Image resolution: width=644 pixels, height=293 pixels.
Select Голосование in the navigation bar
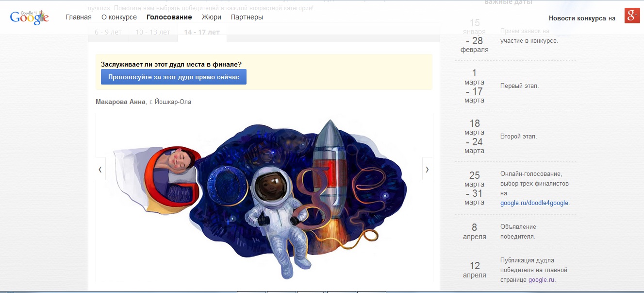pos(169,17)
